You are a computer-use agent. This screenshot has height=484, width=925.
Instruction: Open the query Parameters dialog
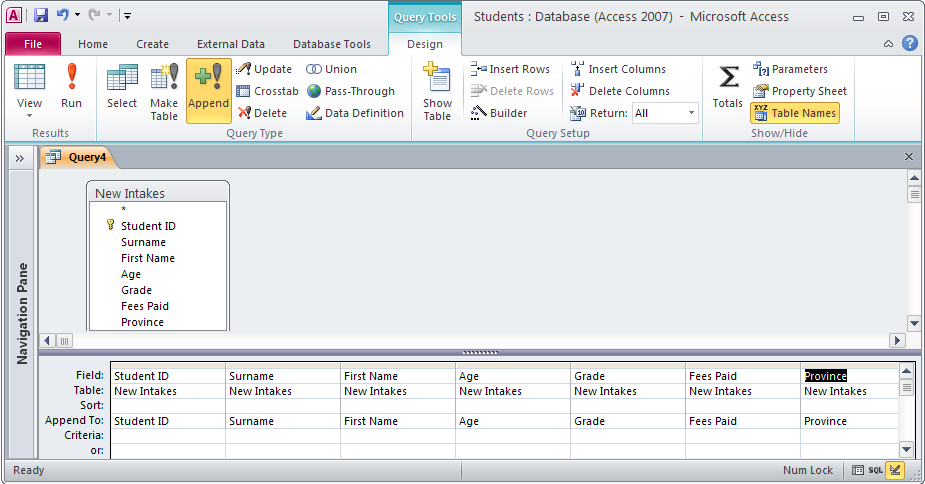click(x=790, y=69)
